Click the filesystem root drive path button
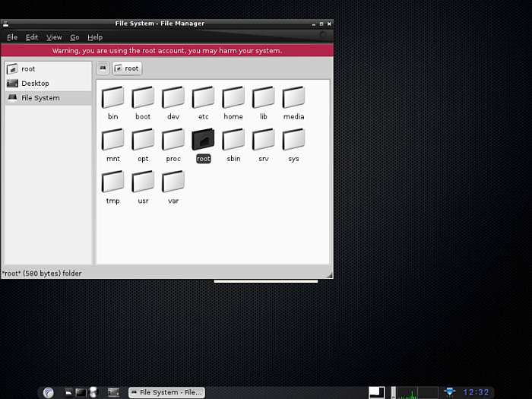Screen dimensions: 532x399 (102, 68)
